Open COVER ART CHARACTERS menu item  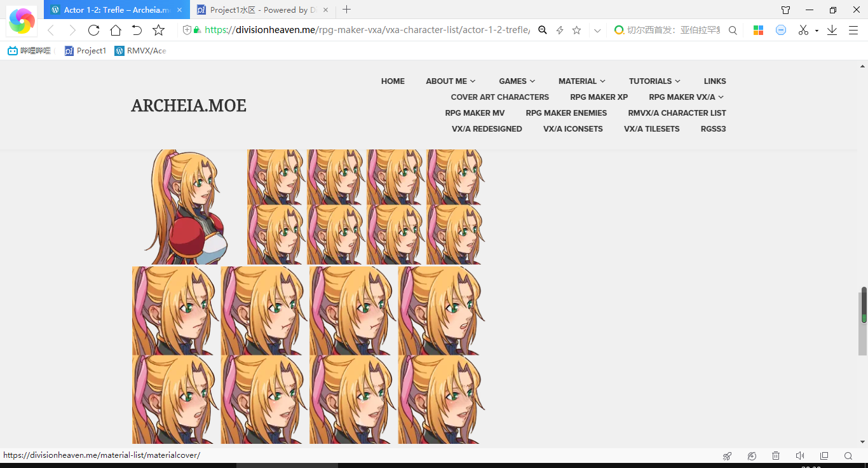point(500,97)
